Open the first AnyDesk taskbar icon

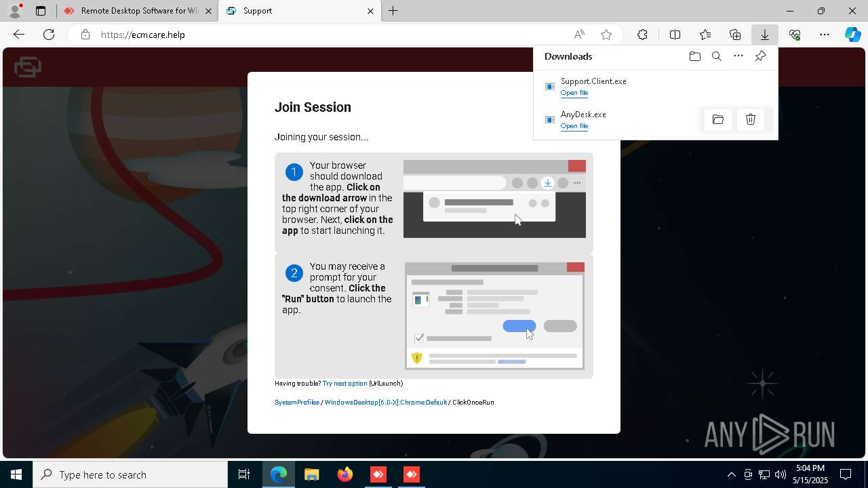pyautogui.click(x=378, y=474)
